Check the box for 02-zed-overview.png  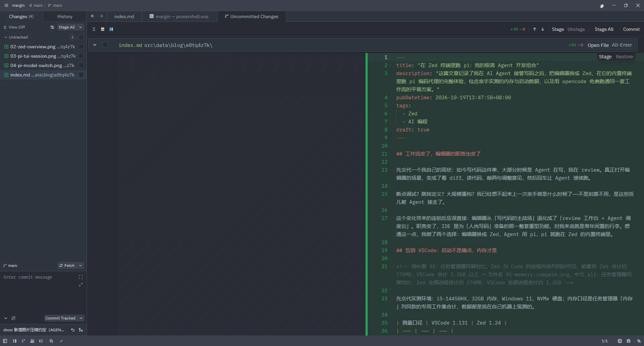[81, 47]
